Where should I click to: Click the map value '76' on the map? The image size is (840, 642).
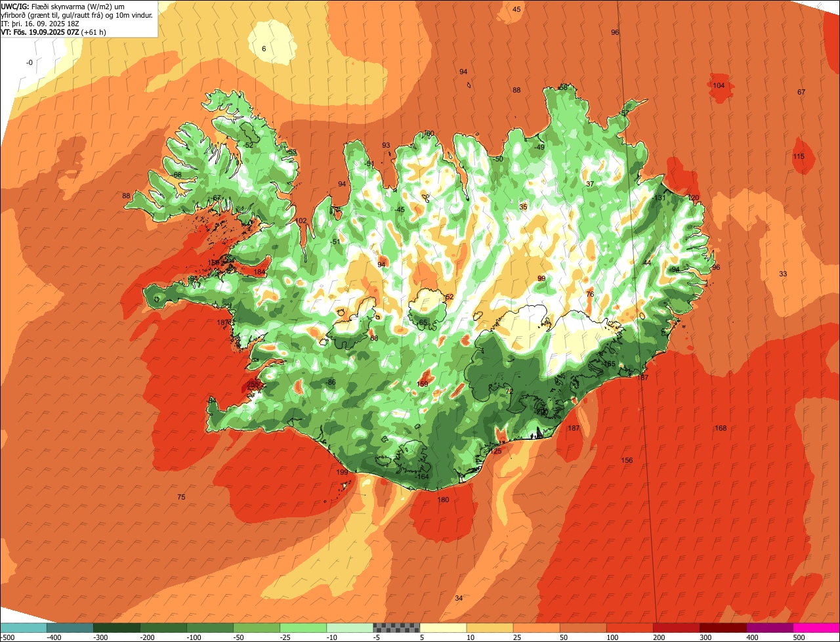coord(590,294)
